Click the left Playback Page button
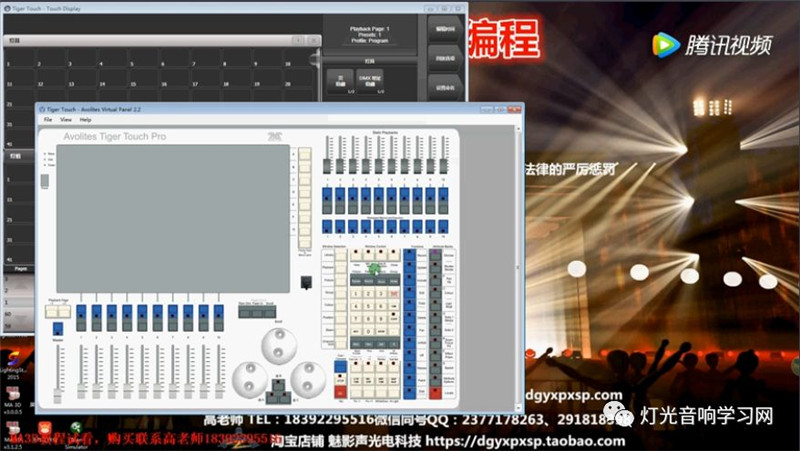The width and height of the screenshot is (800, 451). [52, 311]
